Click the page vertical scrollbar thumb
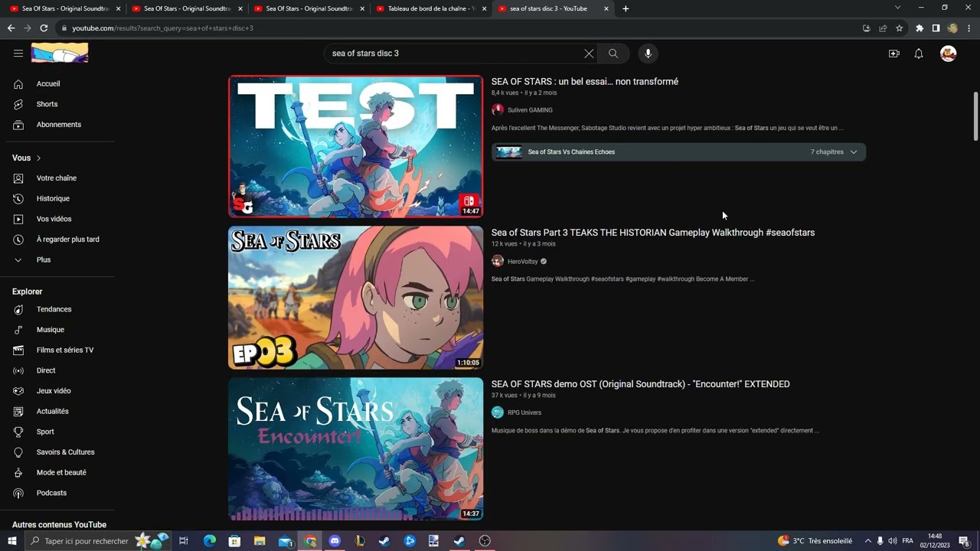 975,116
